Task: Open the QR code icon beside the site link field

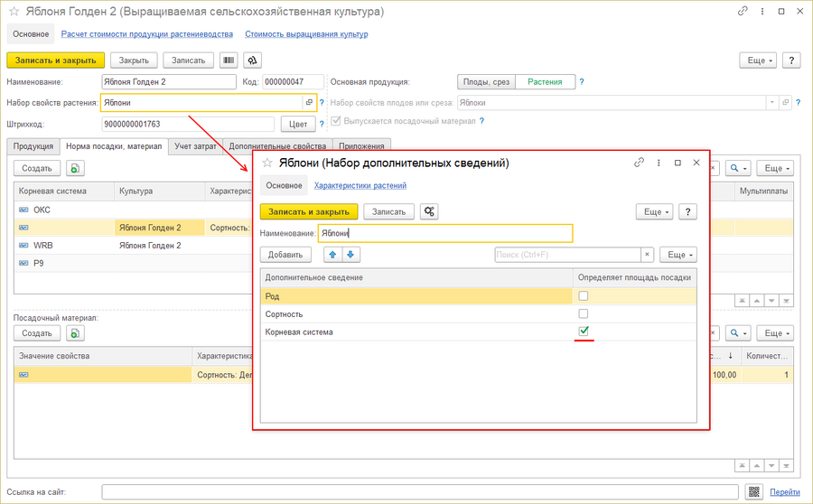Action: tap(755, 492)
